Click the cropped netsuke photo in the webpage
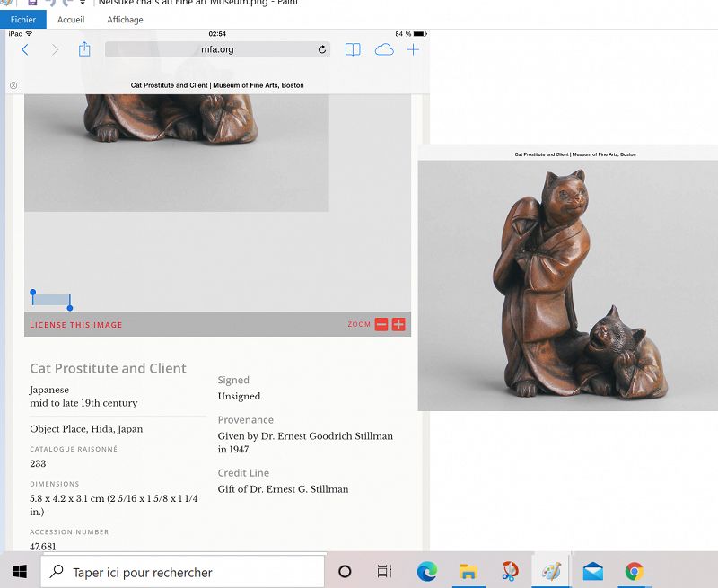The image size is (718, 588). [176, 153]
